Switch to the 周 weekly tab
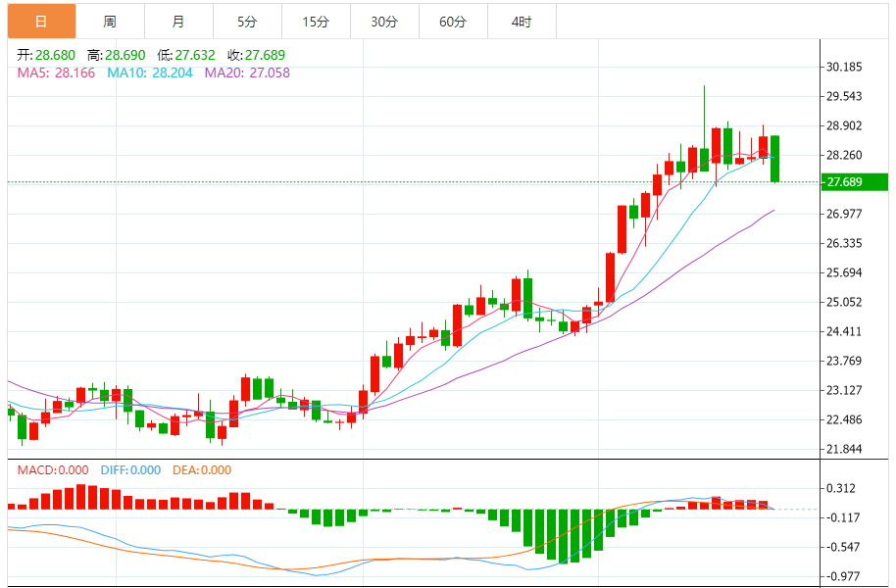The height and width of the screenshot is (588, 896). pyautogui.click(x=110, y=22)
